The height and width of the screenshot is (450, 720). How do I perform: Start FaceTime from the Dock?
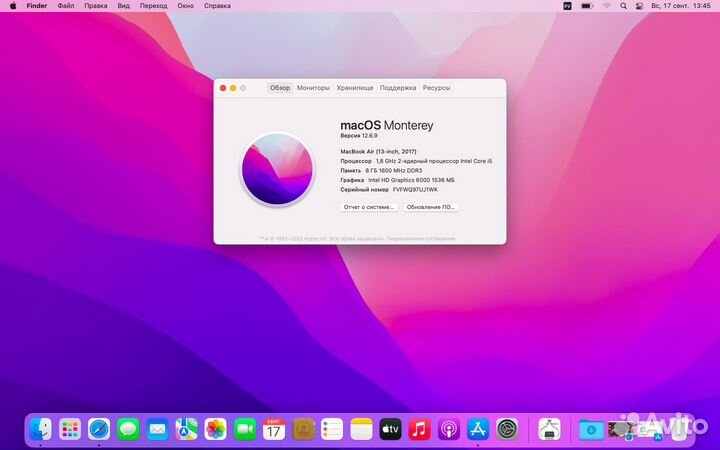tap(245, 429)
